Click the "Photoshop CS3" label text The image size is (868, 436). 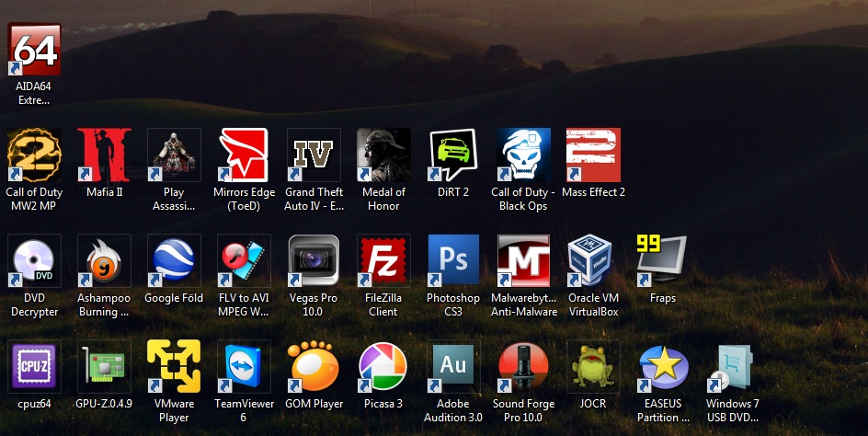tap(453, 304)
